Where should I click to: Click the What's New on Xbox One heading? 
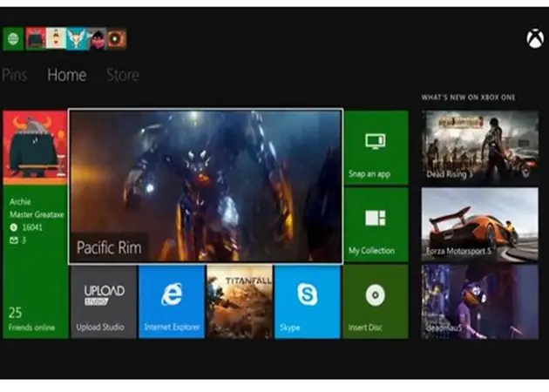[x=468, y=98]
